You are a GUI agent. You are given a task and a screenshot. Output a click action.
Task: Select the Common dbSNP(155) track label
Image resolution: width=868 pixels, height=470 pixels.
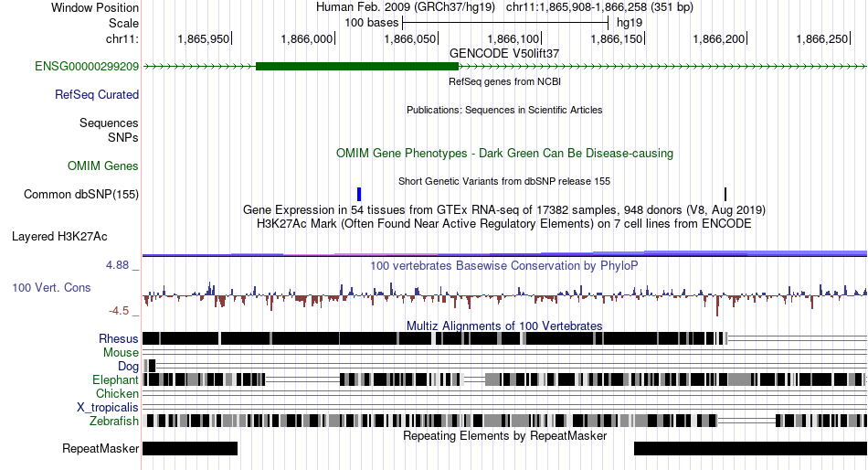[x=81, y=194]
